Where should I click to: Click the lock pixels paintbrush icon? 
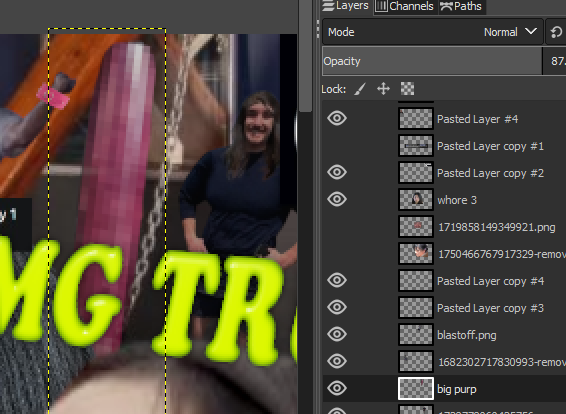click(x=360, y=89)
